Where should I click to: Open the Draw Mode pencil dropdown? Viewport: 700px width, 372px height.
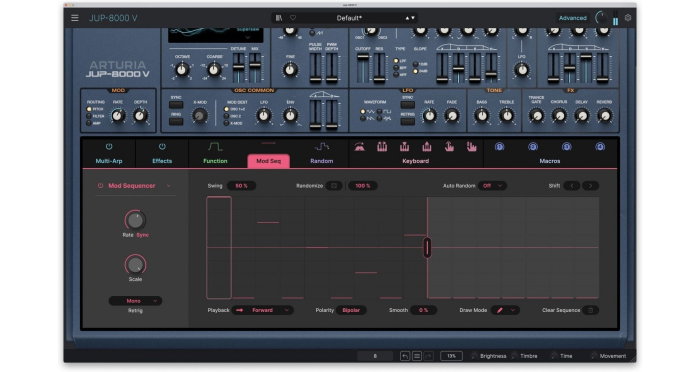pos(505,310)
